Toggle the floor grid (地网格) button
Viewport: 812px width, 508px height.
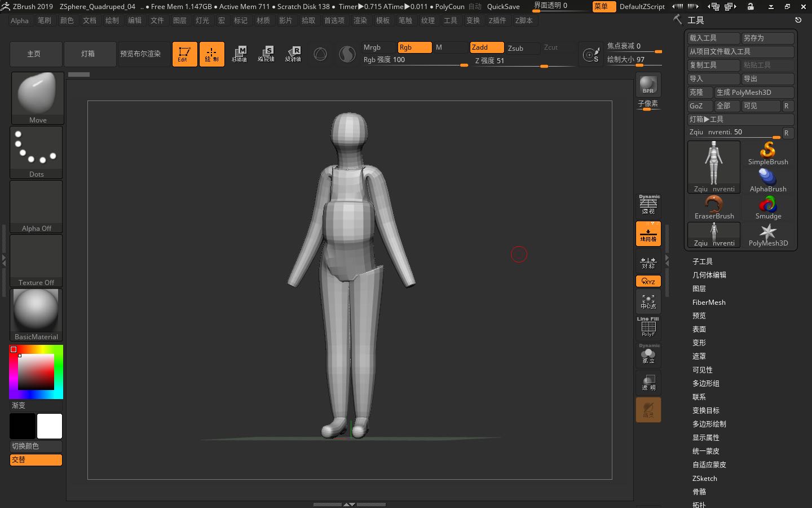[648, 234]
